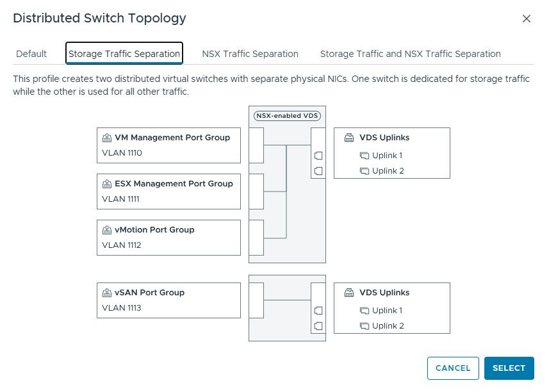This screenshot has width=549, height=392.
Task: Click the VM Management Port Group icon
Action: tap(107, 138)
